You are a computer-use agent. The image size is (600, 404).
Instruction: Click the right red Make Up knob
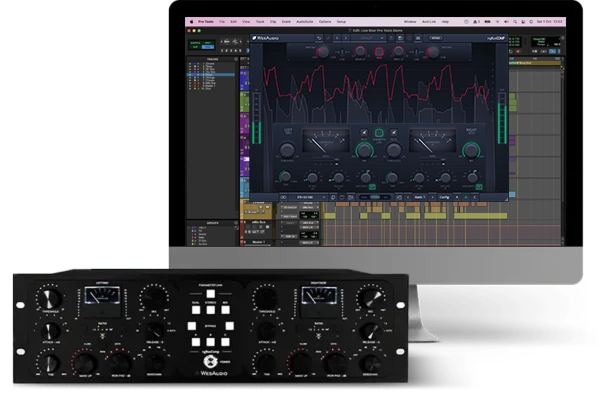pyautogui.click(x=398, y=51)
